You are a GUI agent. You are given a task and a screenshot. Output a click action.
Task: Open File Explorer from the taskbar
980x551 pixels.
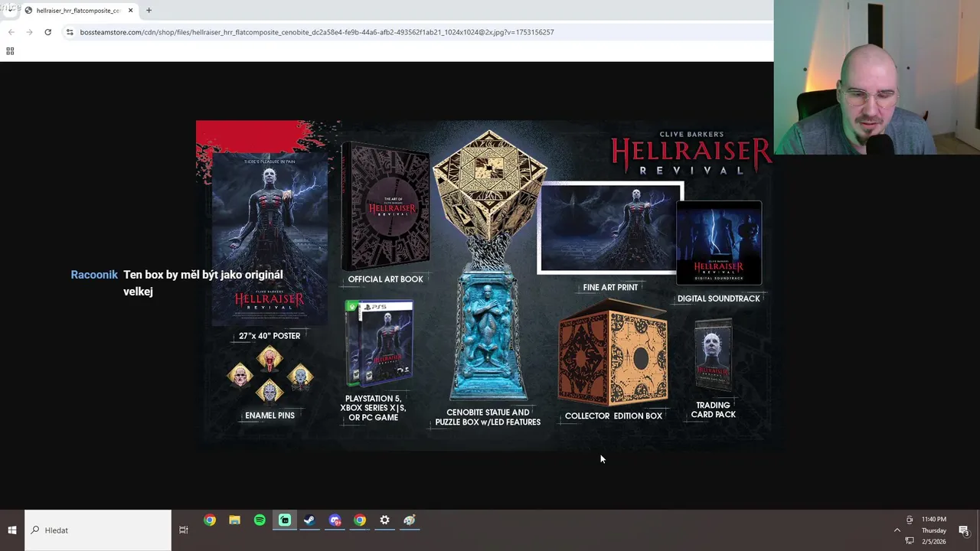234,520
